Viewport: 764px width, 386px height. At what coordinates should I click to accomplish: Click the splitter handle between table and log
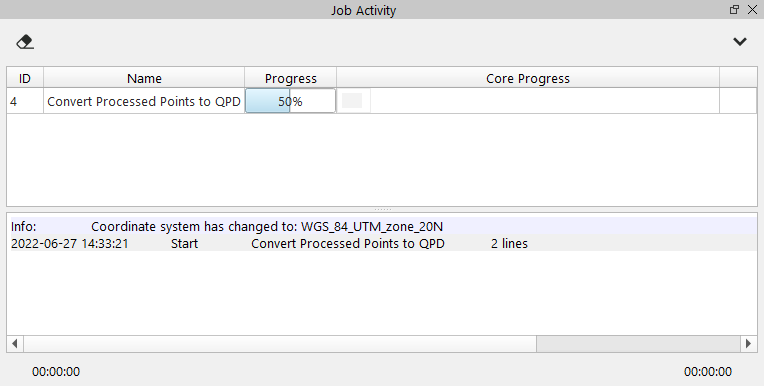tap(382, 210)
